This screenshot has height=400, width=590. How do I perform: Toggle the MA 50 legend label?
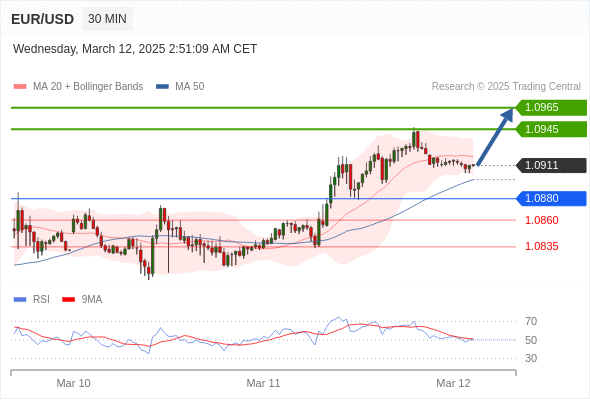click(190, 87)
